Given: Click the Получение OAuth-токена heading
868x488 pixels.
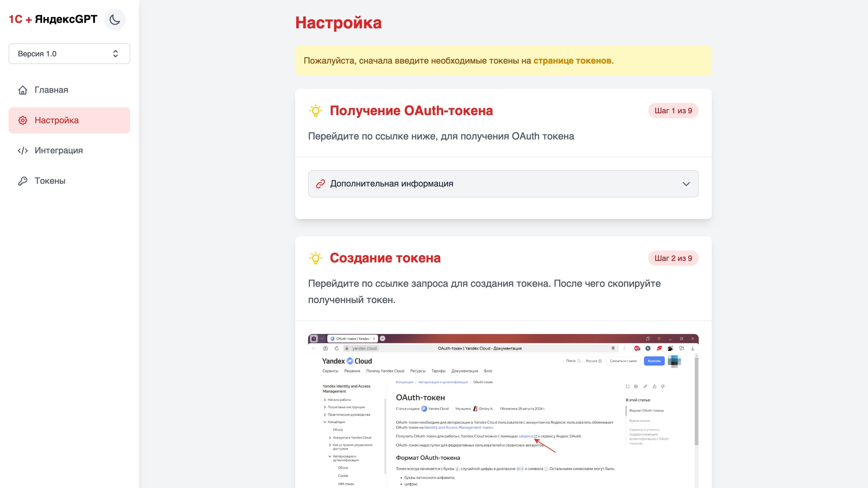Looking at the screenshot, I should [x=411, y=111].
